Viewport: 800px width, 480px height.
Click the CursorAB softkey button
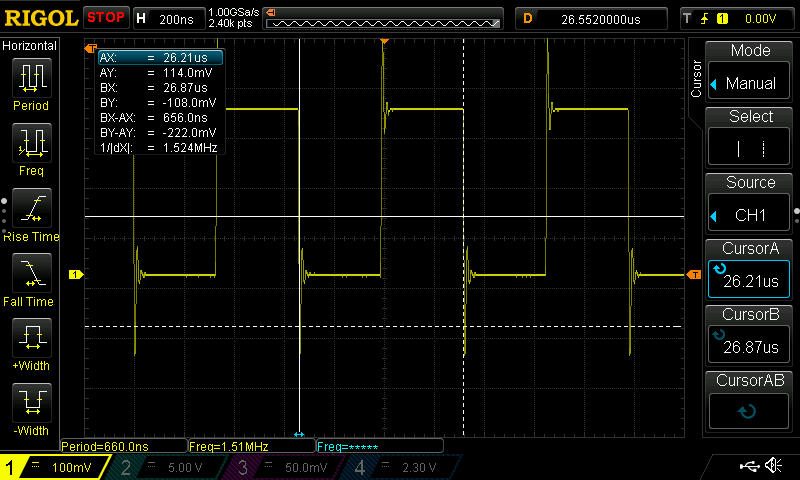pos(749,402)
